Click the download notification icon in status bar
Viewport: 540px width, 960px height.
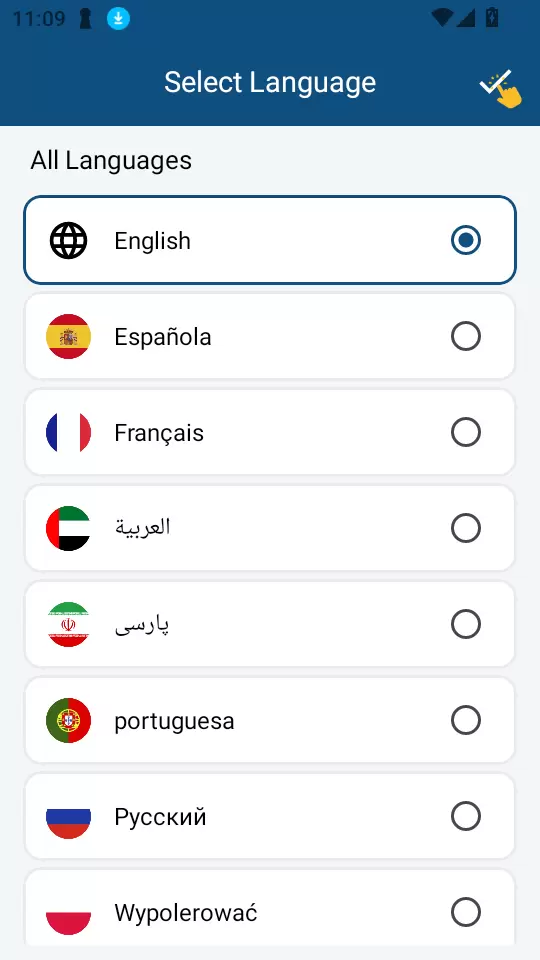(118, 19)
